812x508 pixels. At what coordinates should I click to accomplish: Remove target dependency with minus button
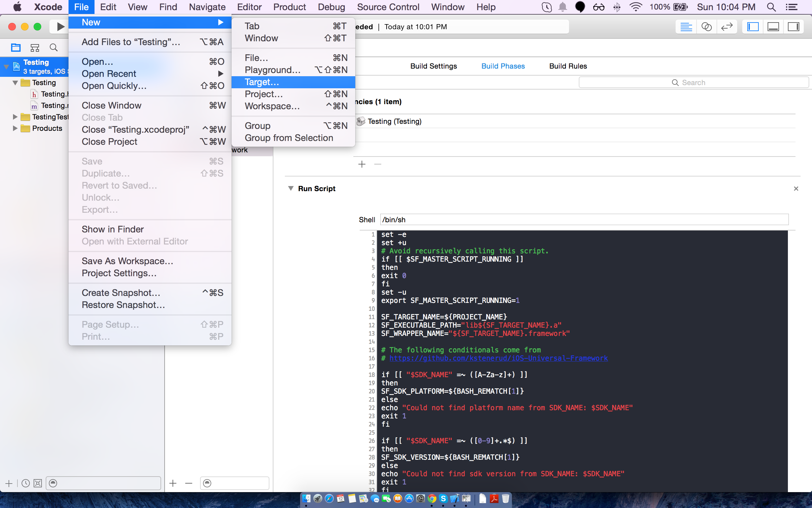pyautogui.click(x=377, y=164)
